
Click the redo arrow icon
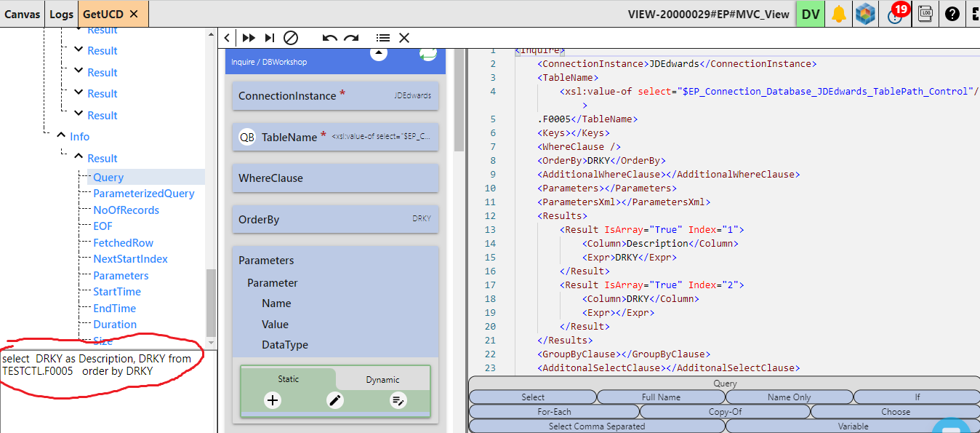click(352, 38)
